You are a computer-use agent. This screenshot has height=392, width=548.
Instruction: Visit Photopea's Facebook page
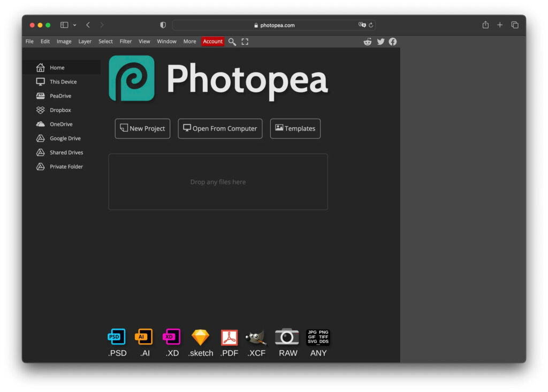pyautogui.click(x=393, y=41)
